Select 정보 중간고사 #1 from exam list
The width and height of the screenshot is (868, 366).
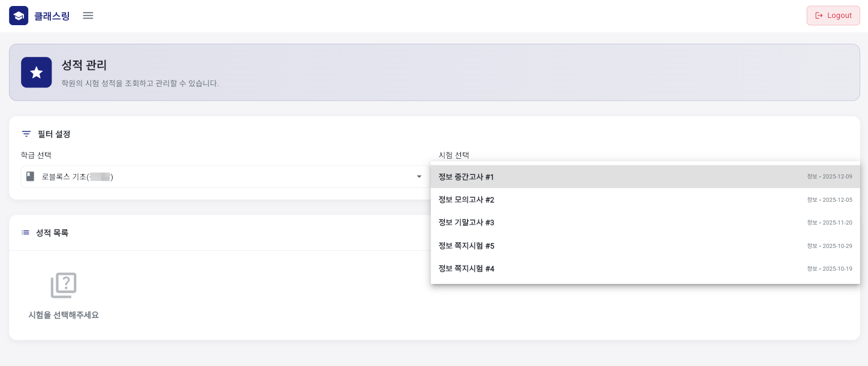click(466, 177)
